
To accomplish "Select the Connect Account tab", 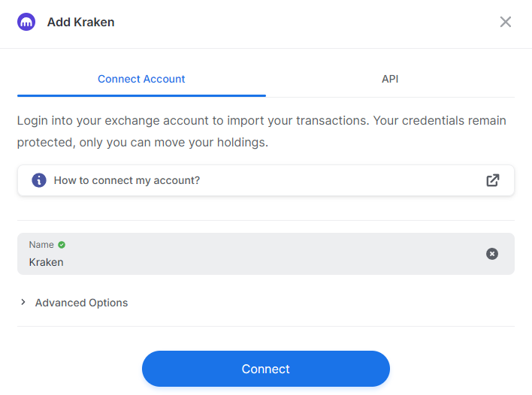I will 141,79.
